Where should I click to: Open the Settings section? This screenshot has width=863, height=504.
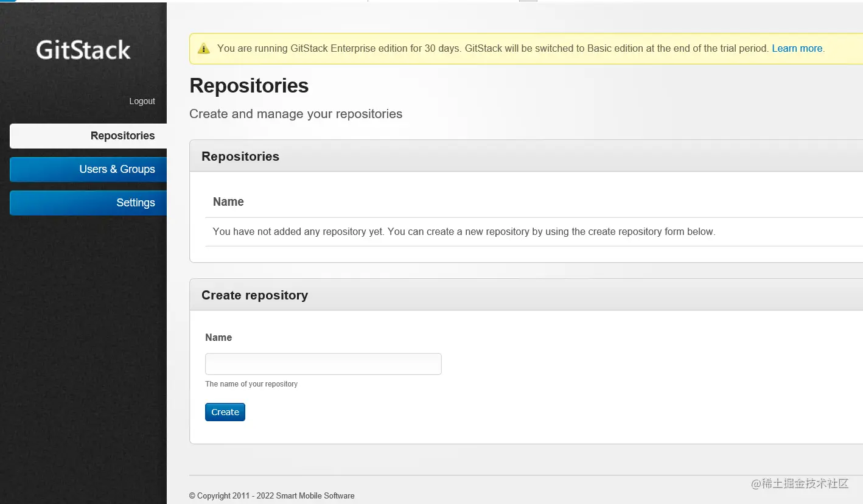(x=88, y=203)
